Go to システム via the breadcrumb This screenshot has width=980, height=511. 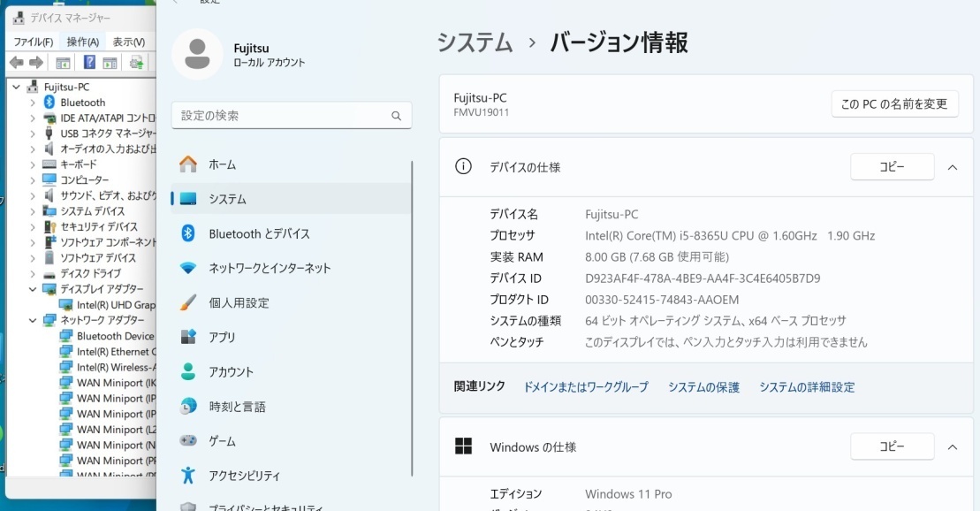475,42
